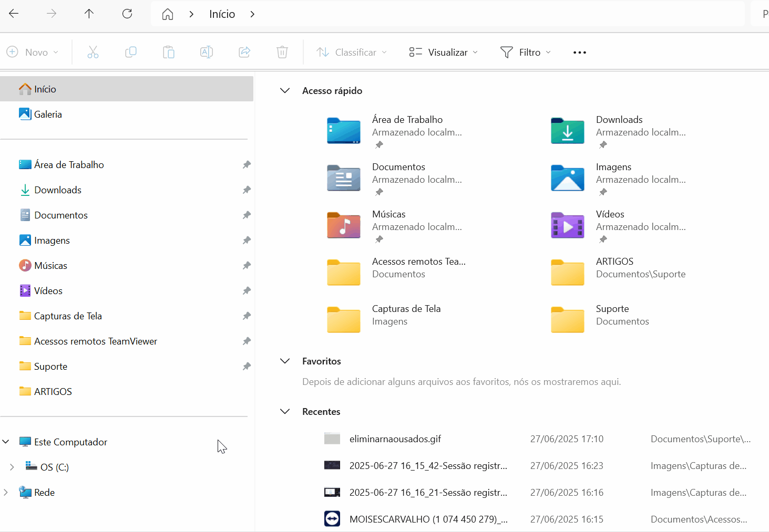Click the Rename icon in toolbar
The width and height of the screenshot is (769, 532).
tap(207, 52)
